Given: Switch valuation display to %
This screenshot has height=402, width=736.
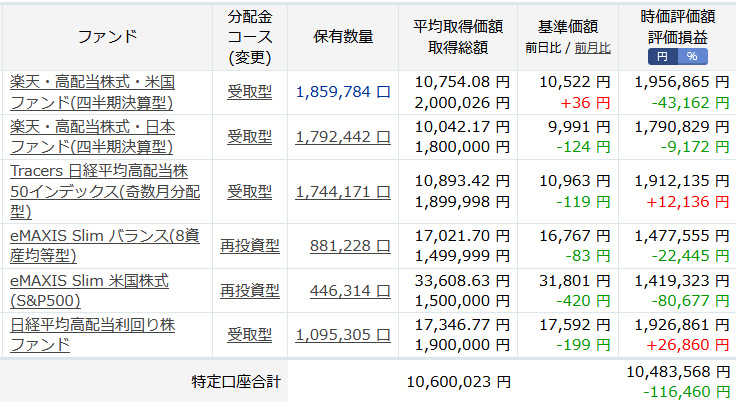Looking at the screenshot, I should [x=692, y=57].
